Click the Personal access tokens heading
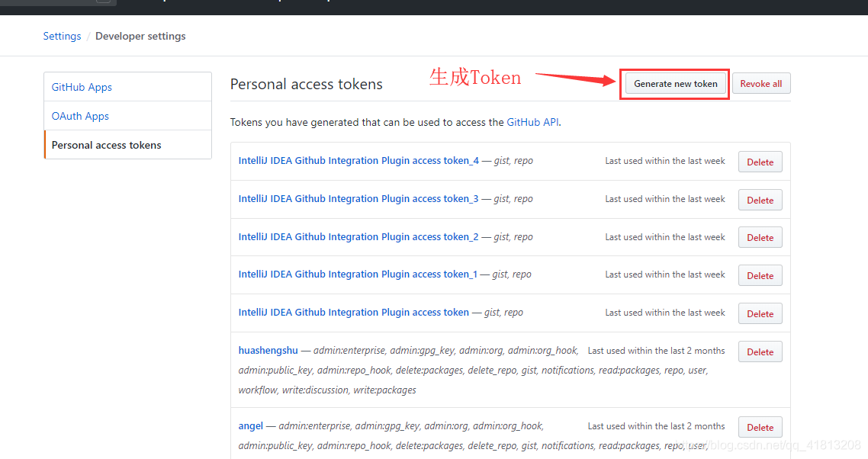This screenshot has width=868, height=459. 306,84
